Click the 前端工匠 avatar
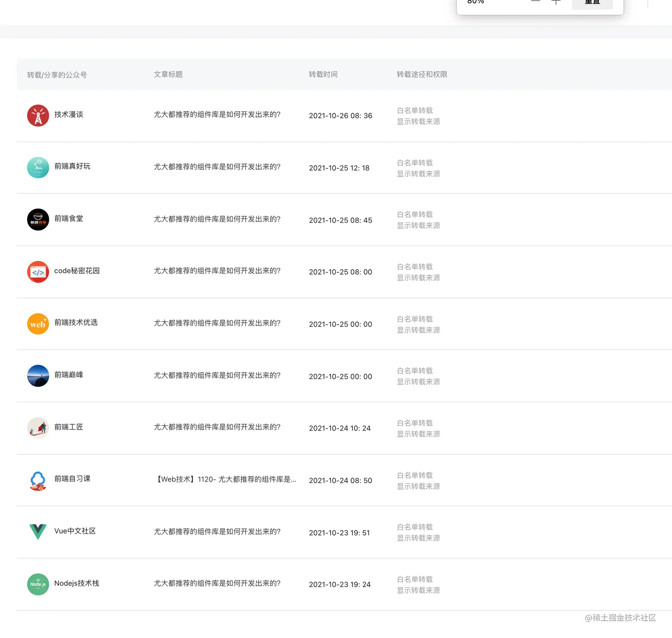 [x=38, y=428]
